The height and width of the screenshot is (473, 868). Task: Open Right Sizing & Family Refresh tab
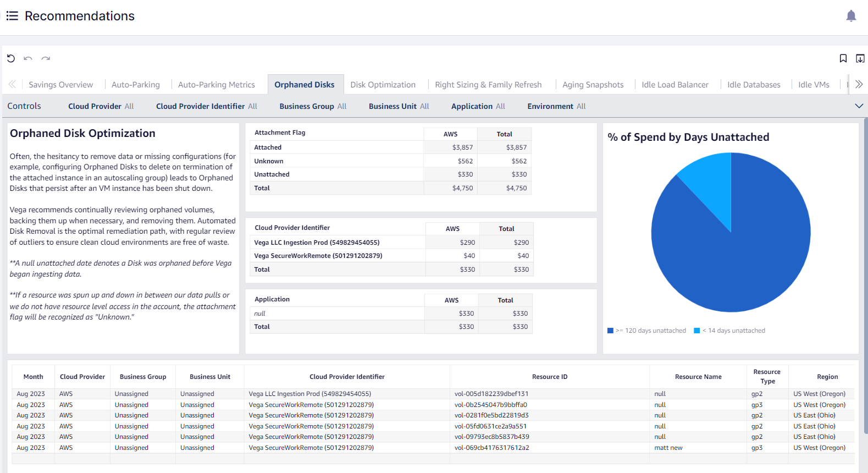(x=488, y=85)
